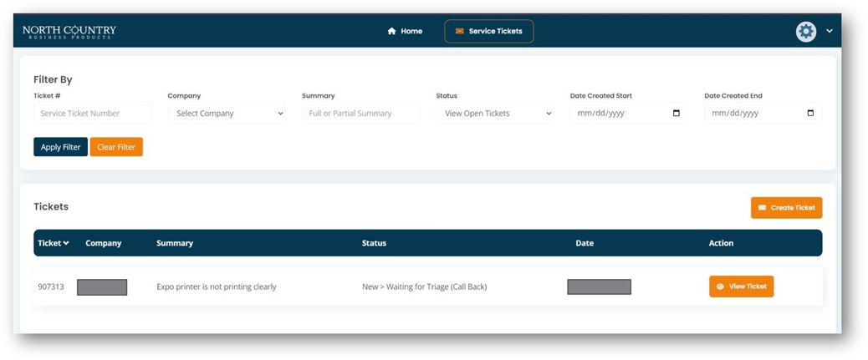Click the Date column header
The height and width of the screenshot is (360, 868).
(585, 243)
